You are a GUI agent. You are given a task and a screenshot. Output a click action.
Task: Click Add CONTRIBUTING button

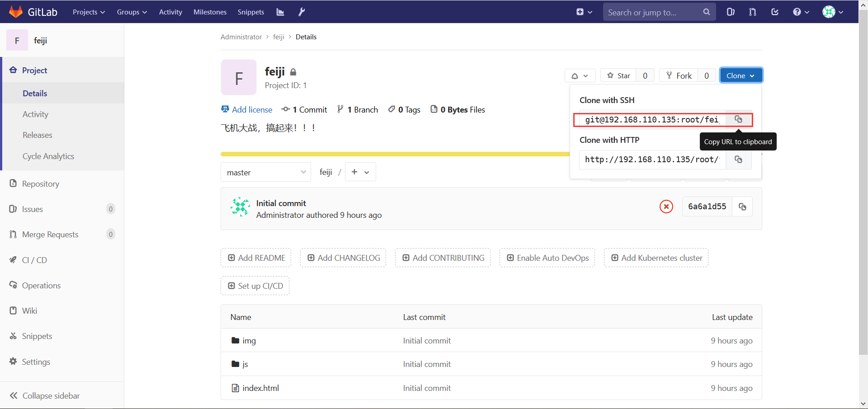click(443, 258)
